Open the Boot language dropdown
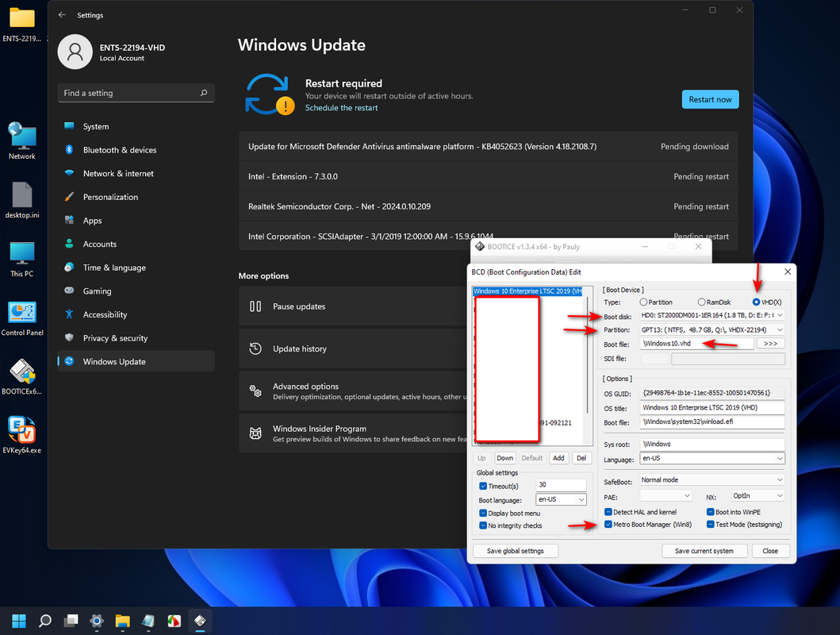Screen dimensions: 840x635 click(581, 499)
